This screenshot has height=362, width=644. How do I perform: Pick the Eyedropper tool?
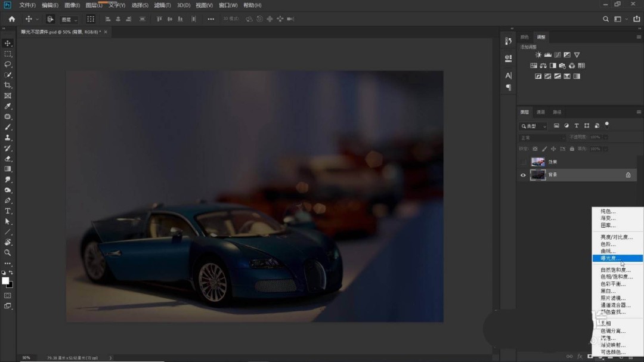click(8, 106)
